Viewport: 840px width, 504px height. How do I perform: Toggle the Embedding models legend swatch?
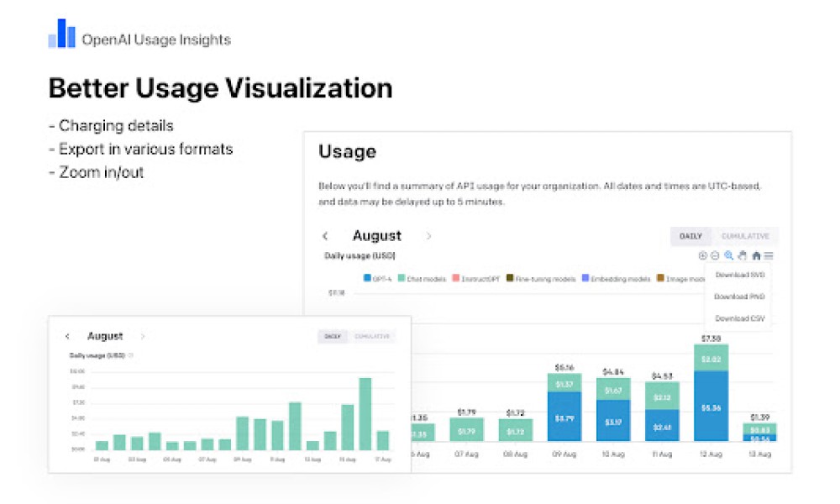585,278
